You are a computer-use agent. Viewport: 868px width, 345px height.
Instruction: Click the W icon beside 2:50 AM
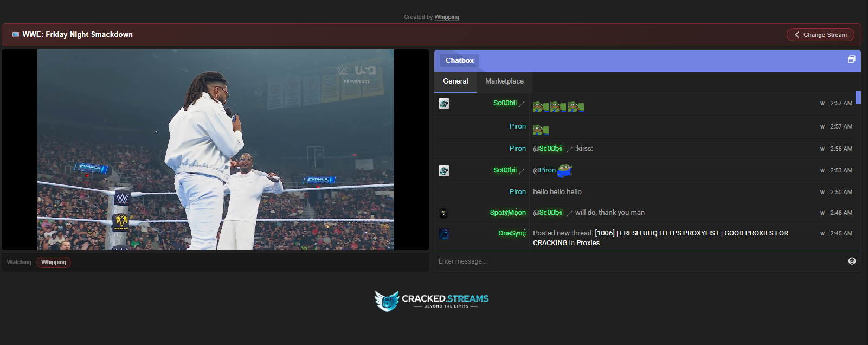click(822, 193)
